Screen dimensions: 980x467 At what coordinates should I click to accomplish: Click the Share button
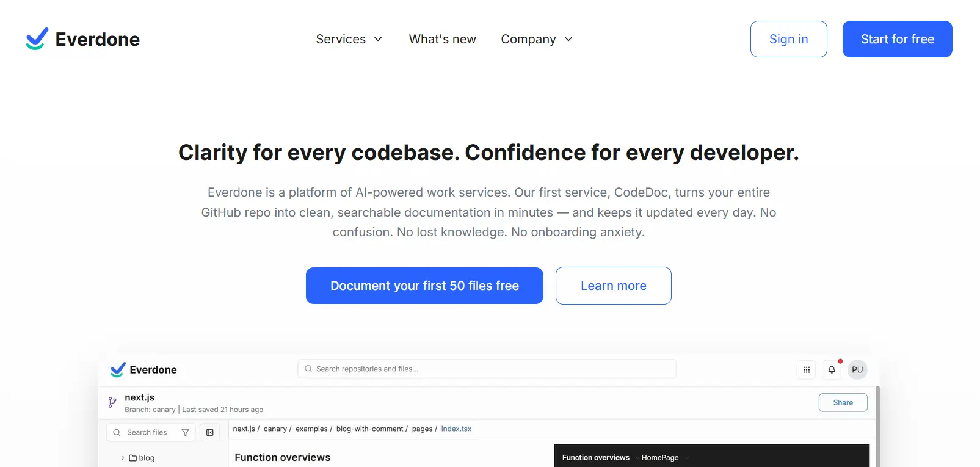pyautogui.click(x=843, y=403)
